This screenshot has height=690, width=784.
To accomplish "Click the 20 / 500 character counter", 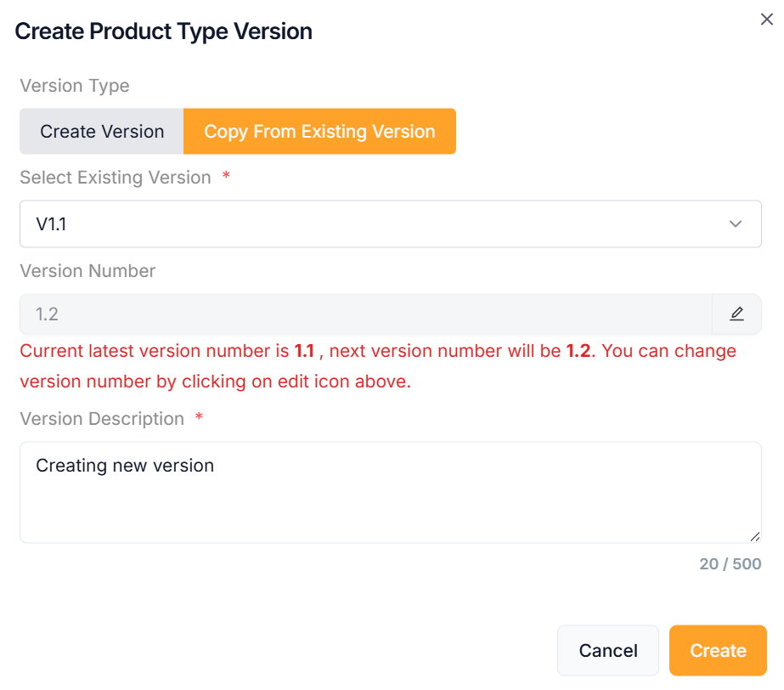I will coord(730,564).
